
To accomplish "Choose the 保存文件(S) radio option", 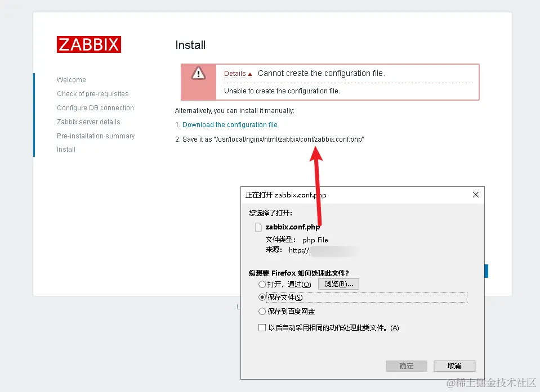I will coord(262,297).
